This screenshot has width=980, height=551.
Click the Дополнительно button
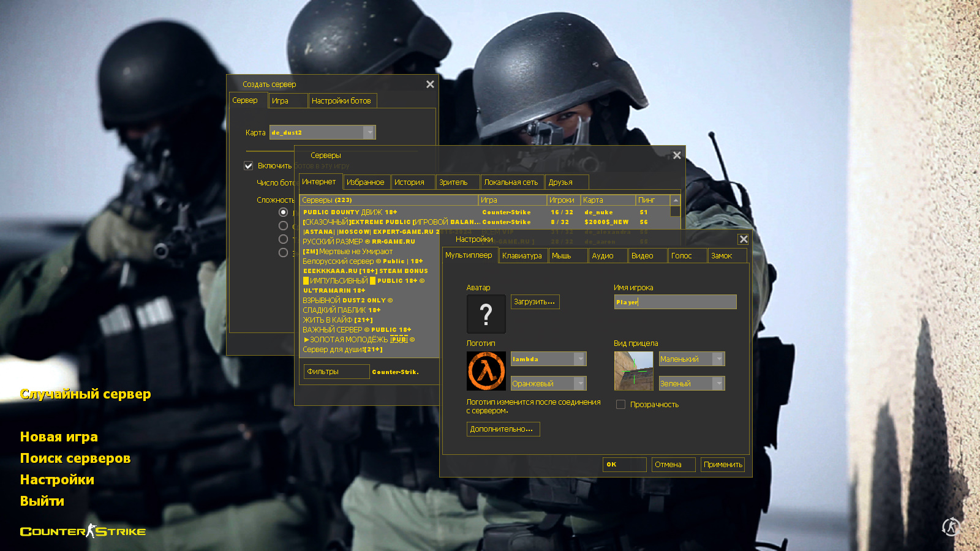(503, 429)
